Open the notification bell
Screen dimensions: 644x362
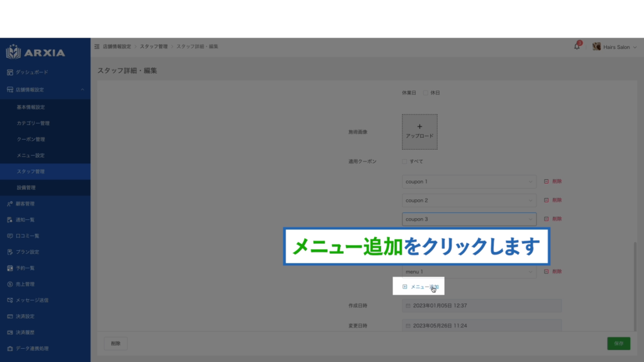pyautogui.click(x=577, y=47)
